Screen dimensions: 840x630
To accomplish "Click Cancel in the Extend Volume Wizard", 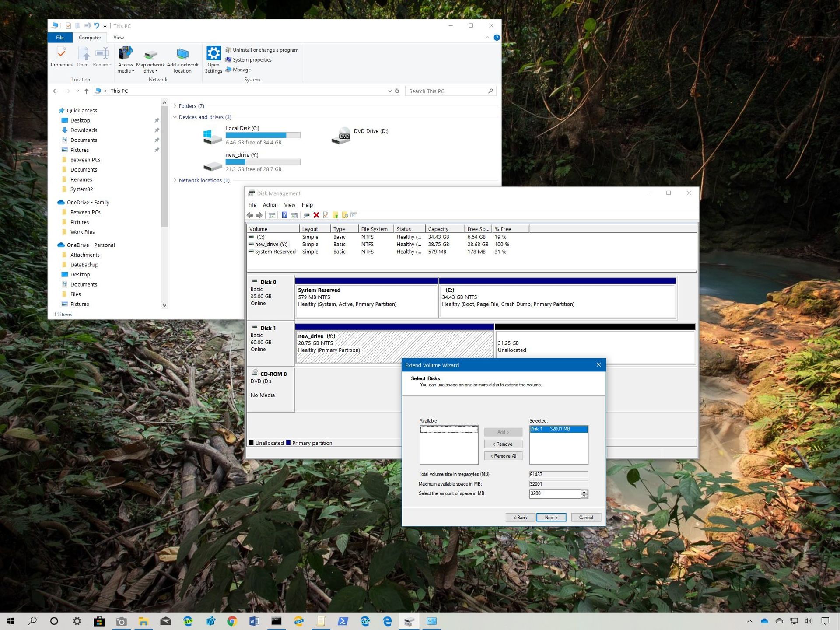I will coord(586,517).
